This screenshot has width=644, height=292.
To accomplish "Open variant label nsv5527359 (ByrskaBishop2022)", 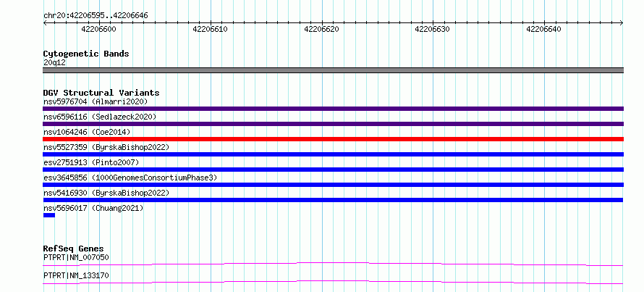I will [106, 147].
